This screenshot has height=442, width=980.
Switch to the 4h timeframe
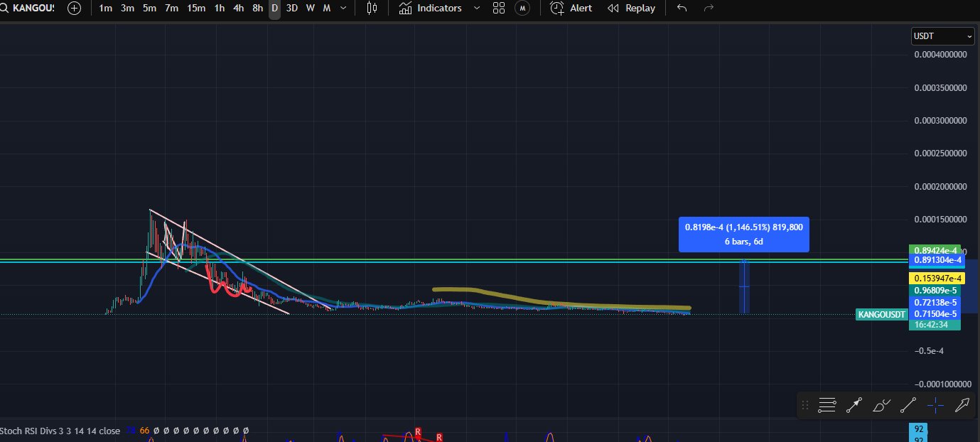(x=239, y=9)
